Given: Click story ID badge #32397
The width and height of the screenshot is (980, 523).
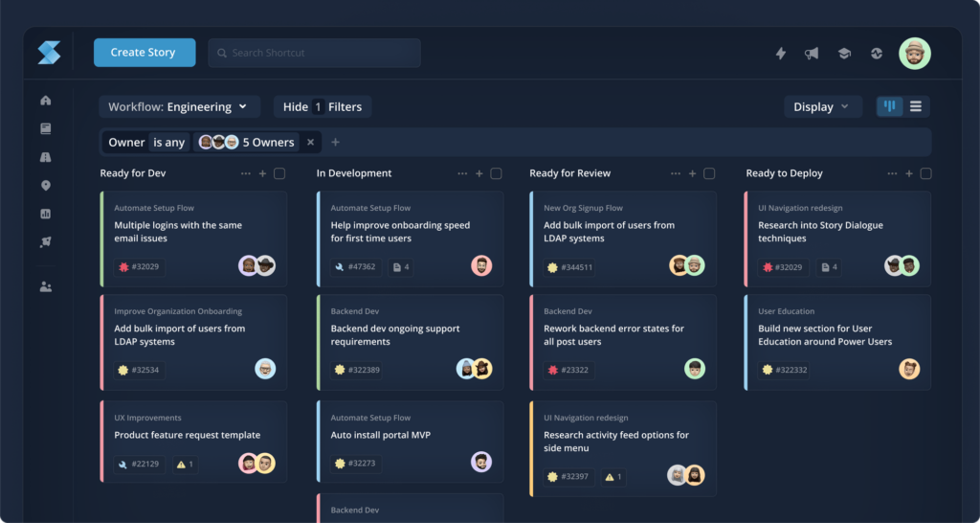Looking at the screenshot, I should pyautogui.click(x=568, y=477).
